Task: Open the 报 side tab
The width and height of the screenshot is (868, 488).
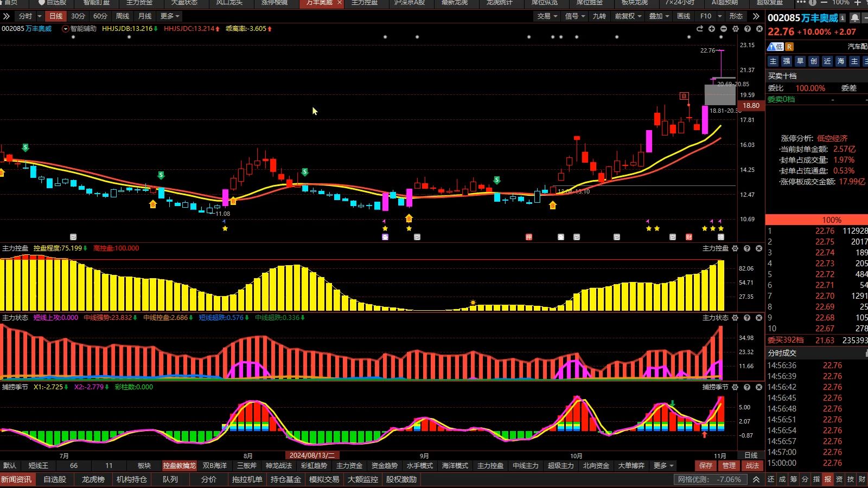Action: pyautogui.click(x=828, y=480)
